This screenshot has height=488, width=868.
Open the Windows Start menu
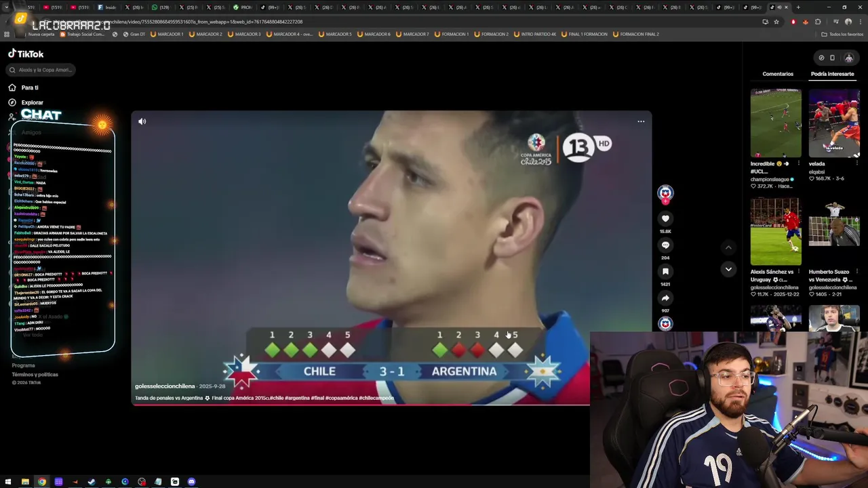(x=9, y=482)
